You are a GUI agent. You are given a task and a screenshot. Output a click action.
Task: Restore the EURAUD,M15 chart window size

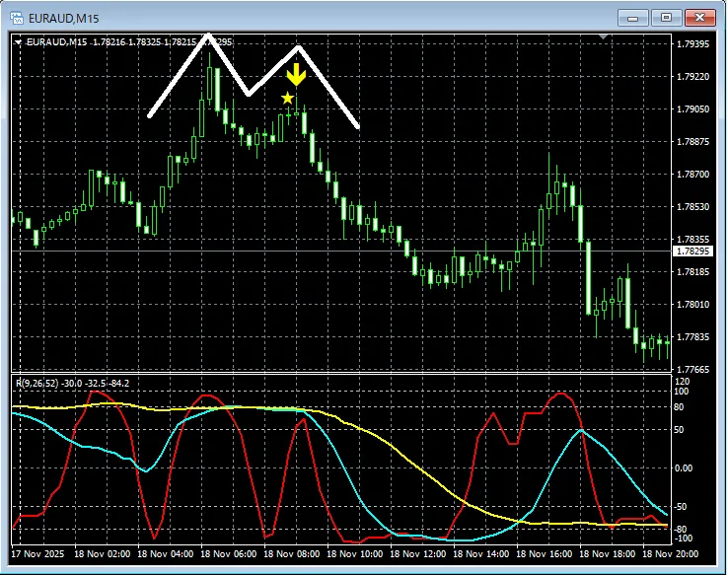(666, 18)
